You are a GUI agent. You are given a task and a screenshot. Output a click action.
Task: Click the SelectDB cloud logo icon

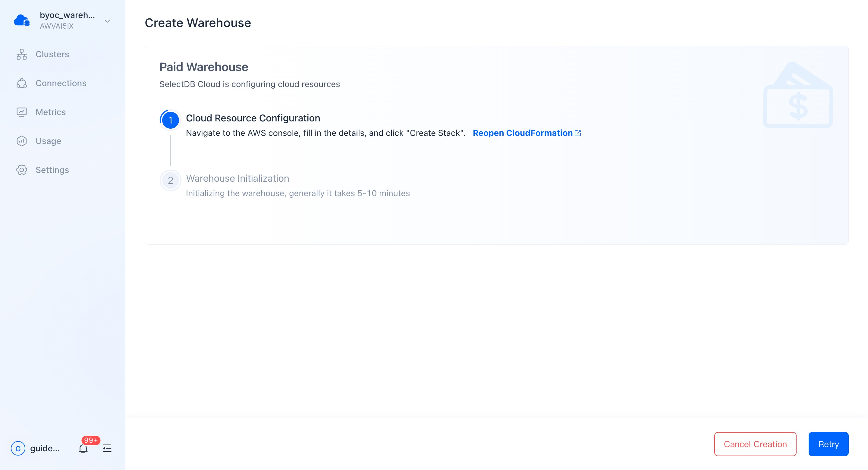tap(22, 20)
